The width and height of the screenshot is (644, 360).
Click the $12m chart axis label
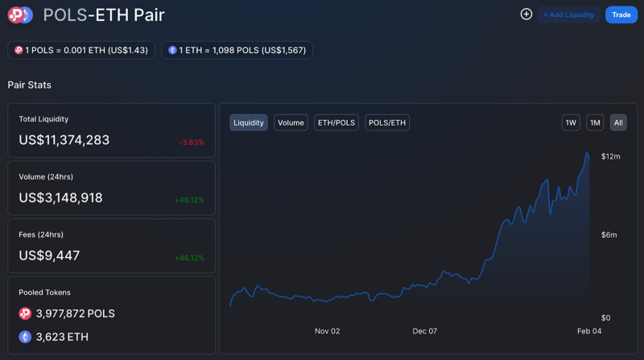(611, 156)
